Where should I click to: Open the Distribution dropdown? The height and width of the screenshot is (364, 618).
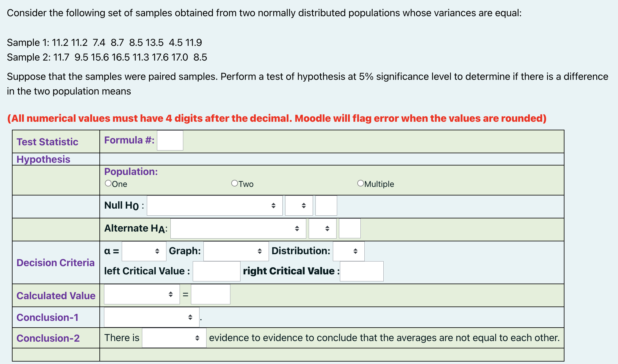[348, 251]
